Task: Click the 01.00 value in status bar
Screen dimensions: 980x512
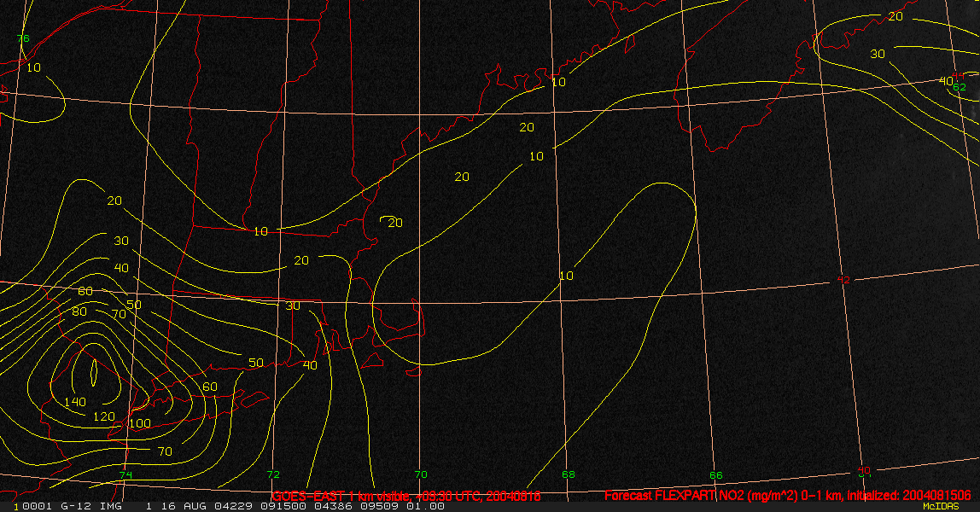Action: [x=426, y=506]
